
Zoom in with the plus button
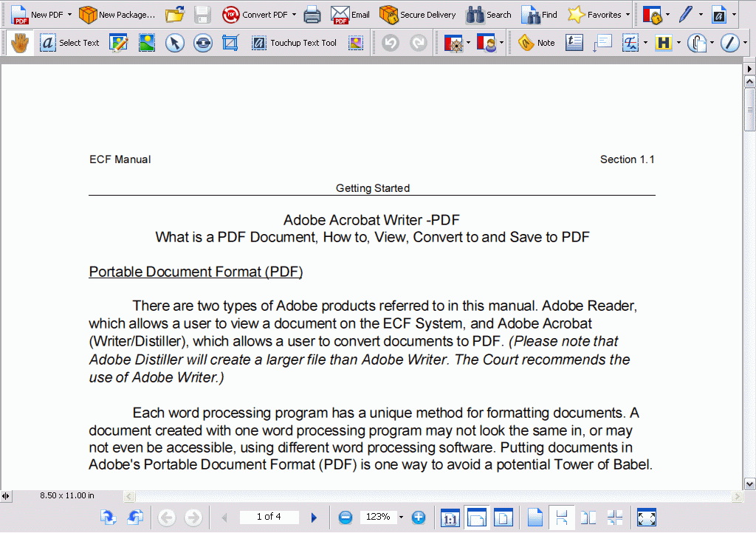(419, 517)
